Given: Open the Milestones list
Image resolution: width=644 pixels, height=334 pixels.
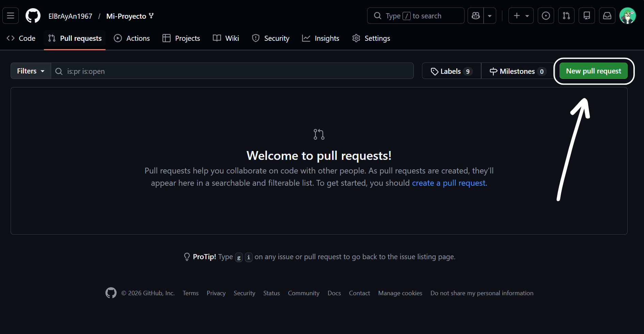Looking at the screenshot, I should click(x=518, y=71).
